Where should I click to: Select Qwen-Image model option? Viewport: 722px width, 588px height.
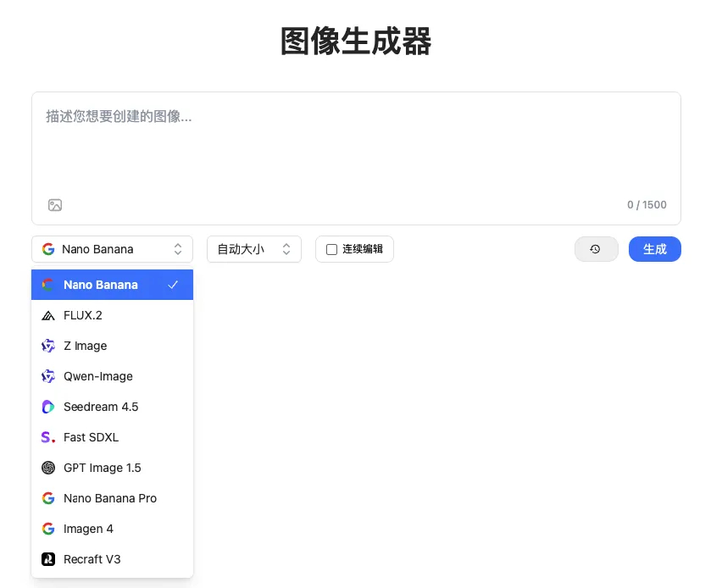pyautogui.click(x=112, y=376)
